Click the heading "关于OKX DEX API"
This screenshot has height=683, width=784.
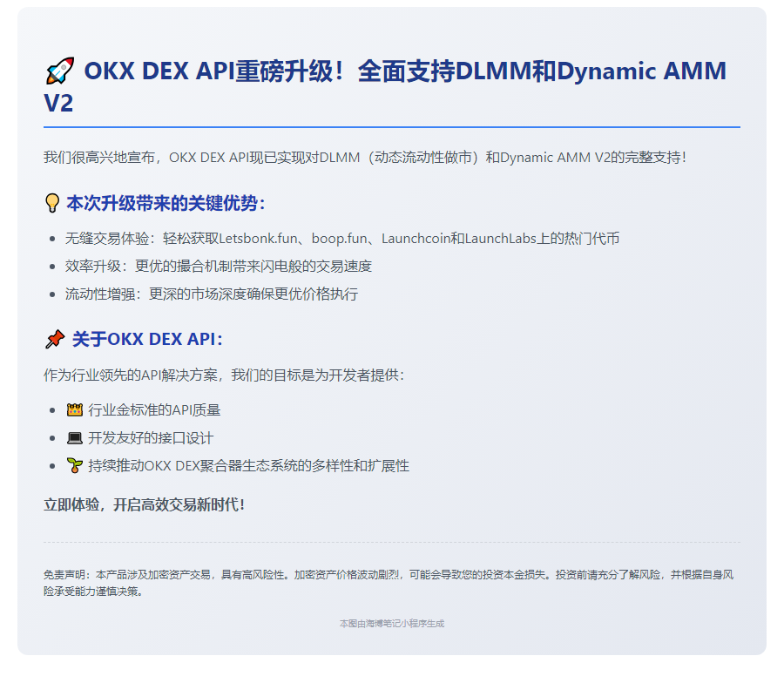point(147,339)
